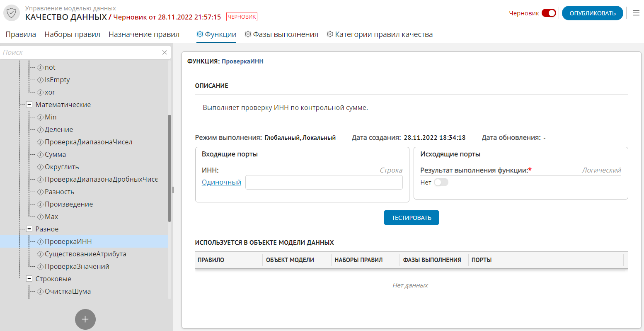644x331 pixels.
Task: Click function icon next to 'Разность'
Action: pyautogui.click(x=40, y=192)
